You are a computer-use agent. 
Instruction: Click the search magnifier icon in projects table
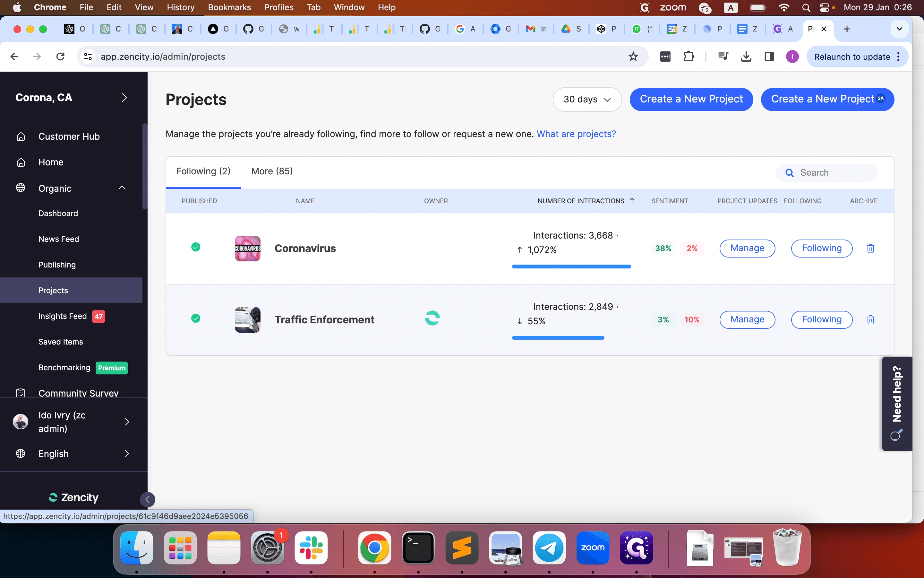tap(790, 173)
